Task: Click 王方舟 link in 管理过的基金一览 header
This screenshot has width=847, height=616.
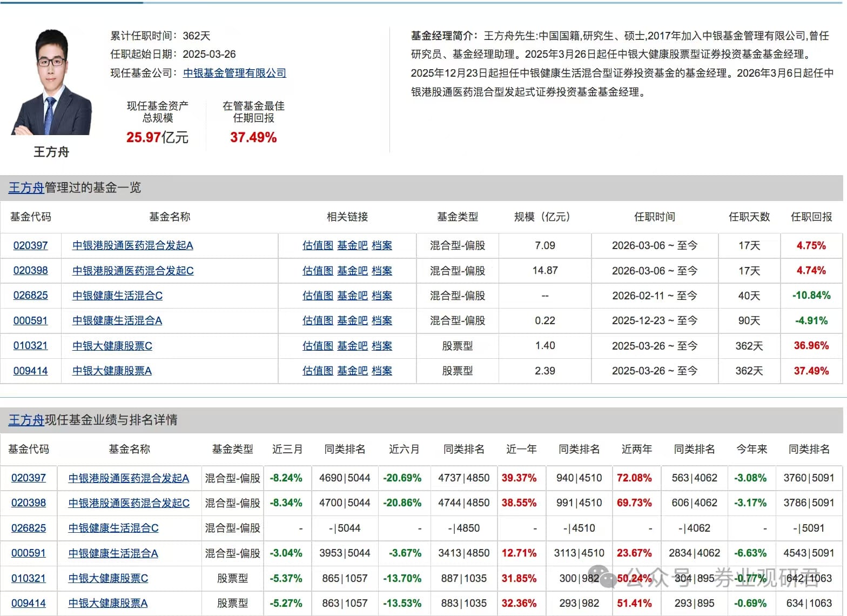Action: point(26,188)
